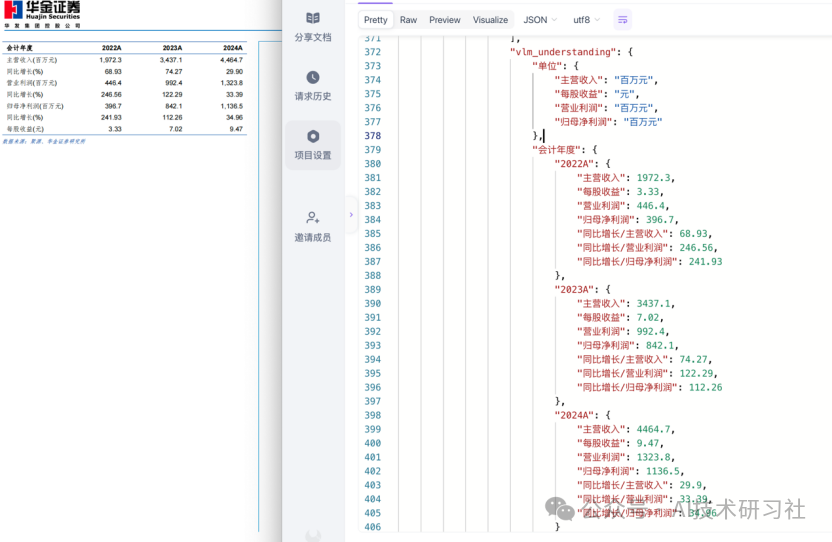This screenshot has height=542, width=832.
Task: Click the Huajin Securities logo
Action: 42,14
